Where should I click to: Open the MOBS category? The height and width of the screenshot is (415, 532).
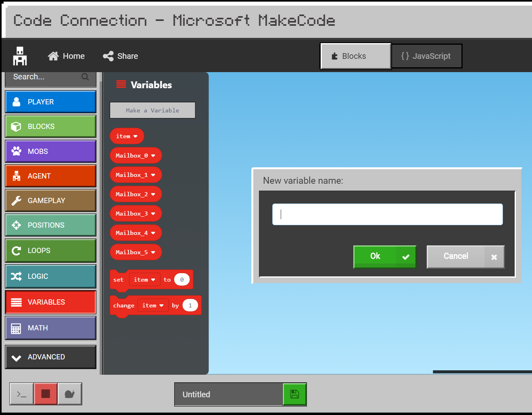pyautogui.click(x=50, y=151)
